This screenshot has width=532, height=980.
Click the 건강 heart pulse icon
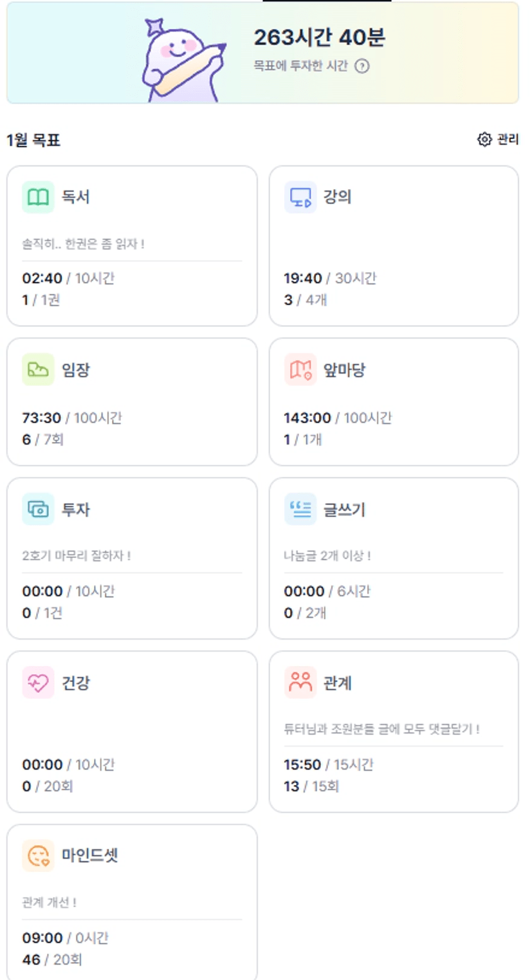38,683
